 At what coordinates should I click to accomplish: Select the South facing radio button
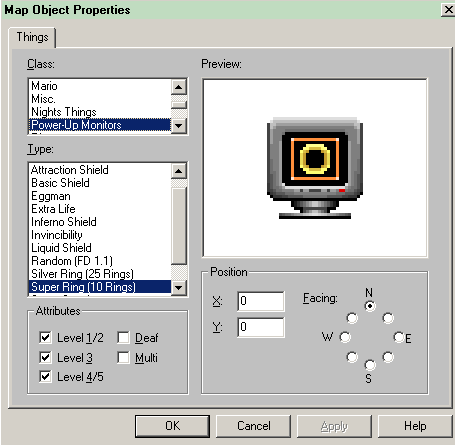(370, 365)
